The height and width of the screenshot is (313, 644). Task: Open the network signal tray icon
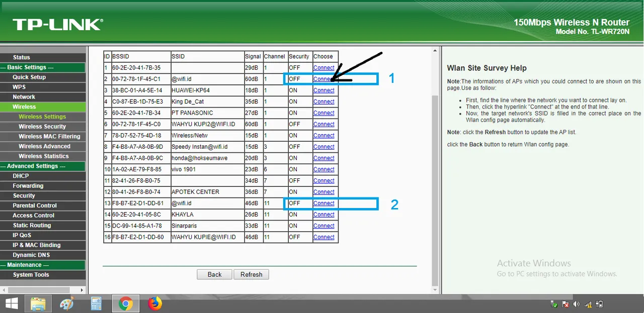pyautogui.click(x=588, y=304)
